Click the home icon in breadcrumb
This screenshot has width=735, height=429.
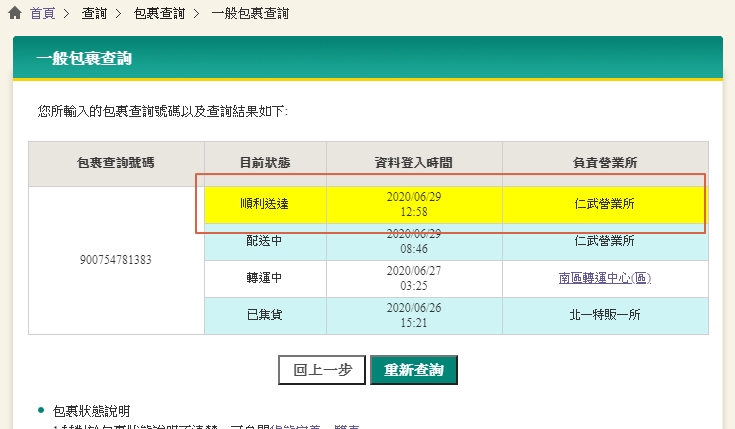[15, 14]
